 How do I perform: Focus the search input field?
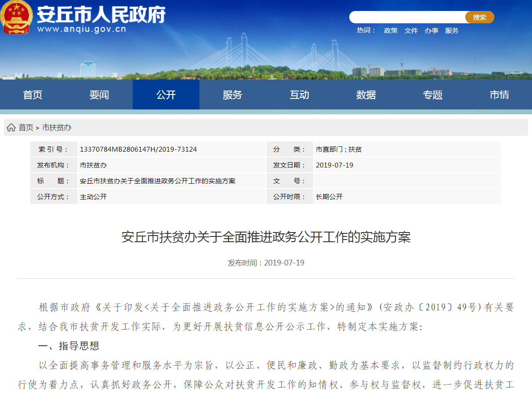407,17
